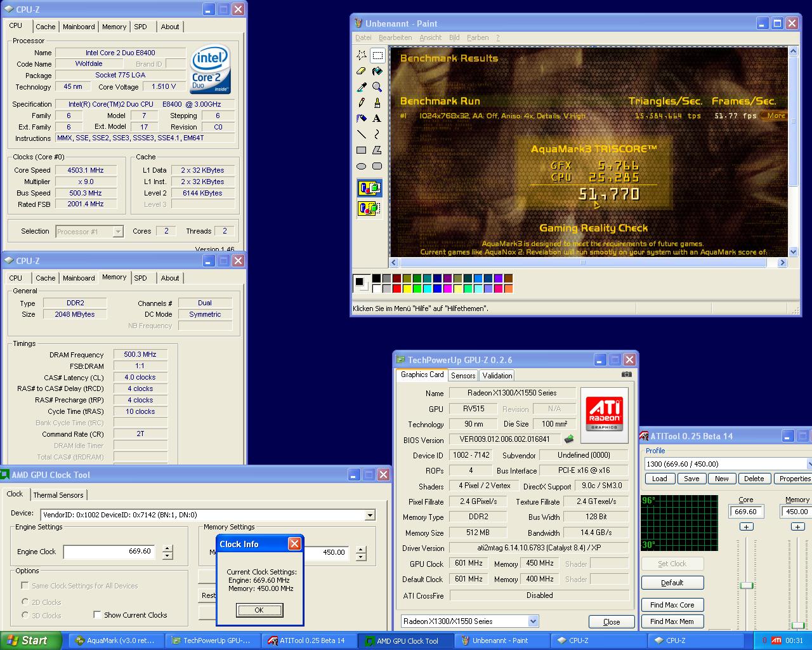This screenshot has height=650, width=812.
Task: Click the Engine Clock input field
Action: click(x=109, y=552)
